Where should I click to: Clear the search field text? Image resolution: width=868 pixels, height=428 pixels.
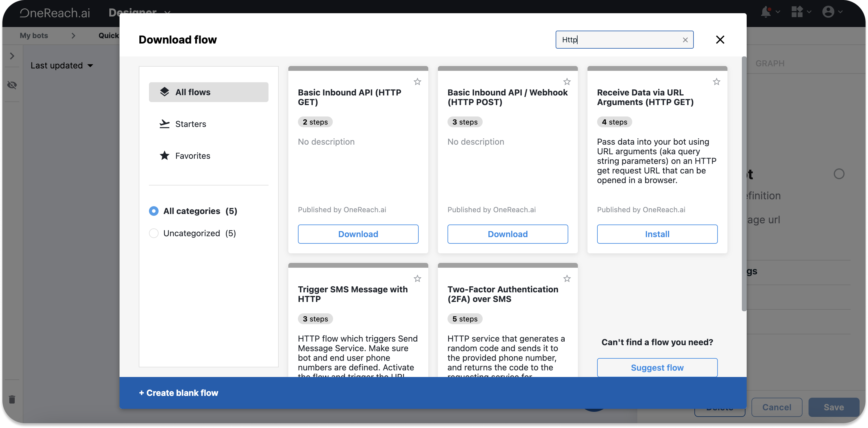click(685, 40)
